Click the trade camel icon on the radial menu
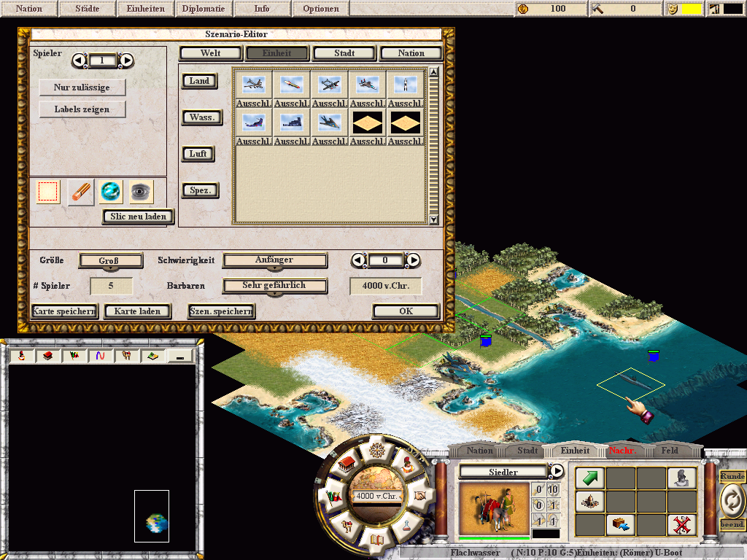Image resolution: width=747 pixels, height=560 pixels. (x=347, y=526)
